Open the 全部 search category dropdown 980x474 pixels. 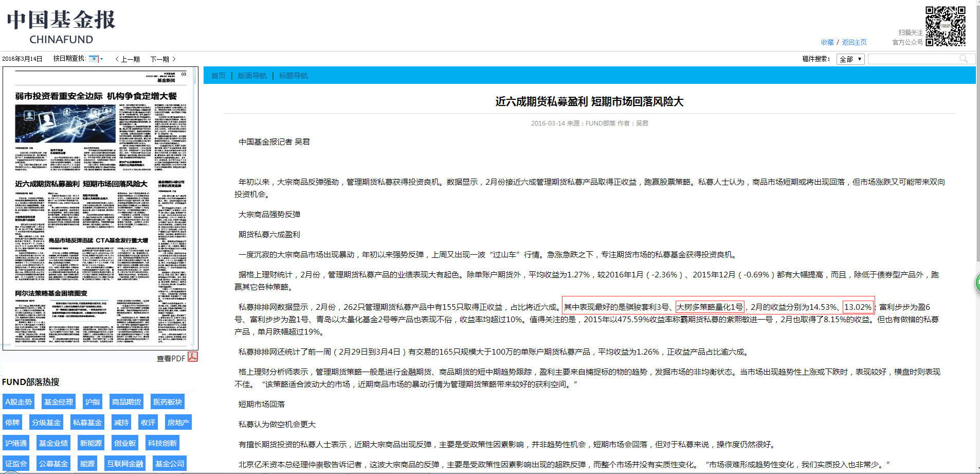(850, 59)
